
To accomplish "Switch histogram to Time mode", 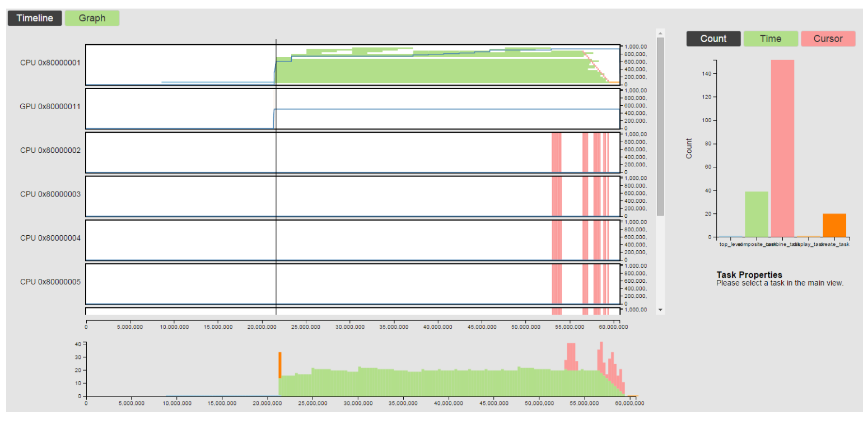I will tap(771, 39).
